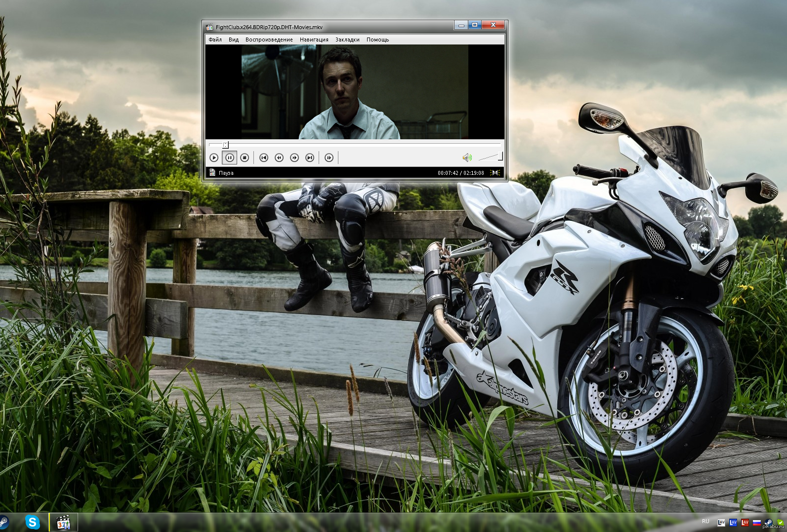The image size is (787, 532).
Task: Click the rewind (decrease speed) button
Action: coord(279,158)
